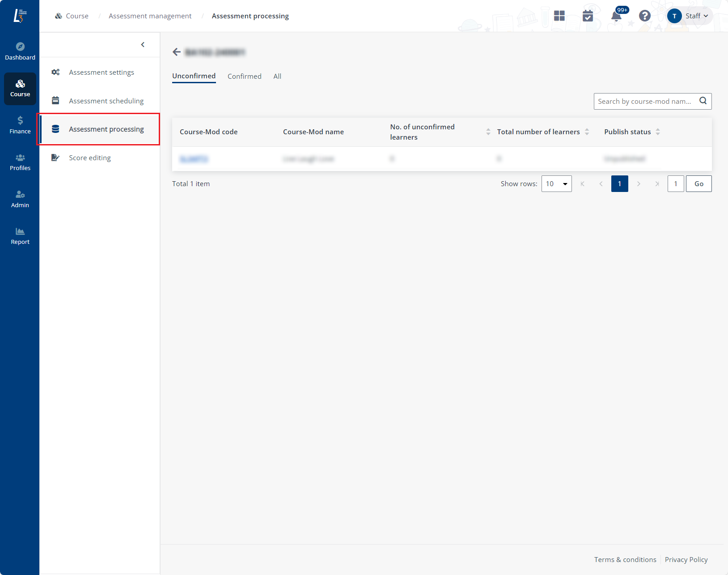This screenshot has height=575, width=728.
Task: Click the course-mod name search field
Action: coord(644,102)
